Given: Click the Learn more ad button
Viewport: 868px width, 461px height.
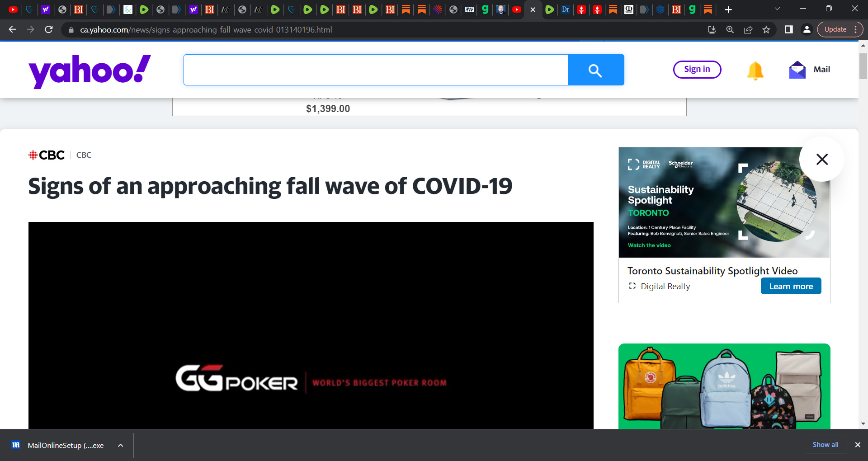Looking at the screenshot, I should pyautogui.click(x=791, y=286).
